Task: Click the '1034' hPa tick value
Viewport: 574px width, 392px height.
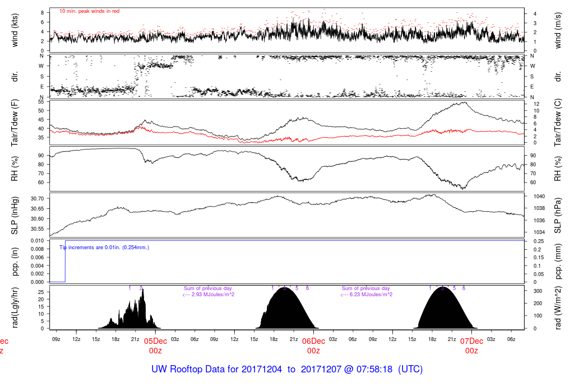Action: pos(539,232)
